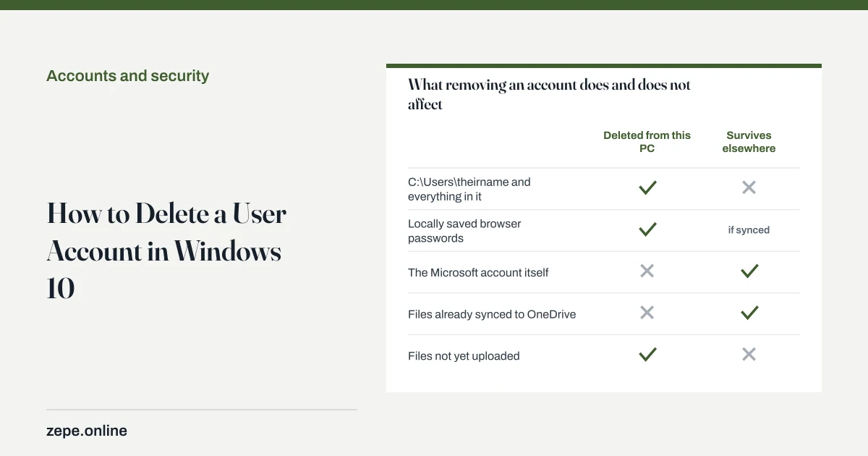This screenshot has height=456, width=868.
Task: Click the checkmark in the Microsoft account itself row
Action: point(749,271)
